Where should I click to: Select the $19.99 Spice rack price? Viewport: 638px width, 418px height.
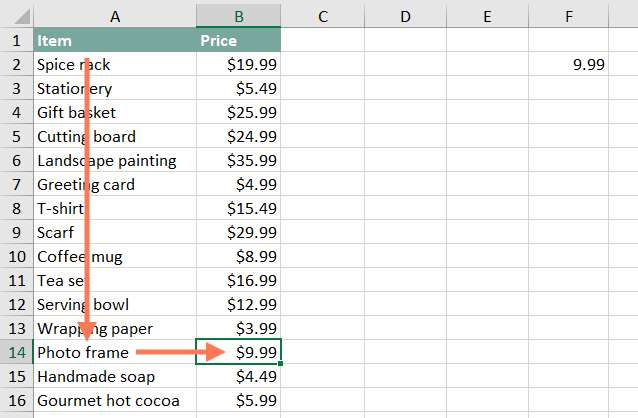pos(252,64)
